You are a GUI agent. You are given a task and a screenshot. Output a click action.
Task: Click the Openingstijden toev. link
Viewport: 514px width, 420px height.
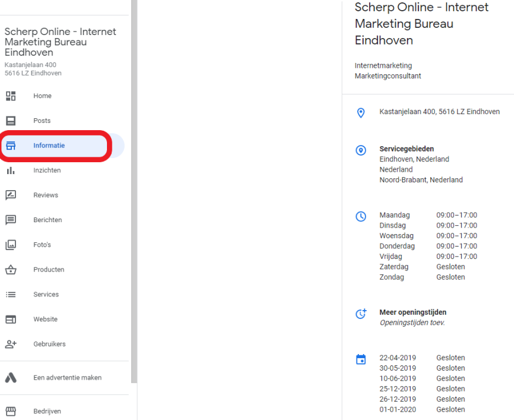click(x=412, y=323)
